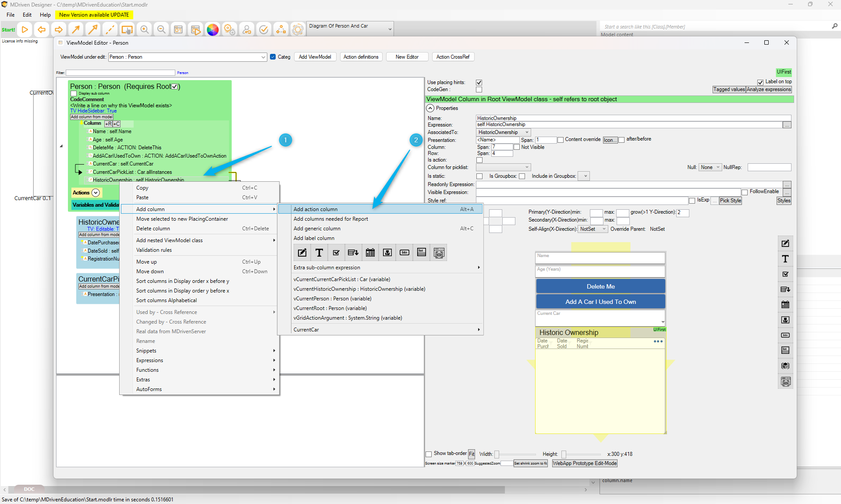
Task: Toggle the Categ checkbox
Action: click(x=273, y=57)
